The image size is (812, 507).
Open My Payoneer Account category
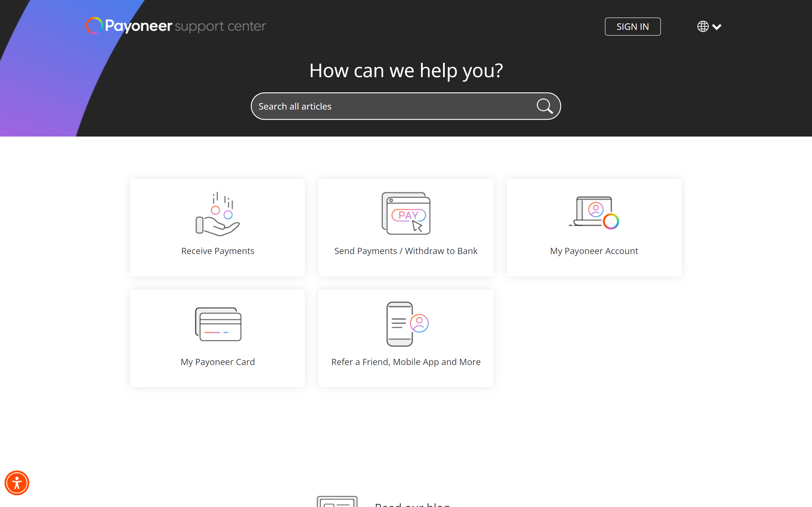point(594,251)
